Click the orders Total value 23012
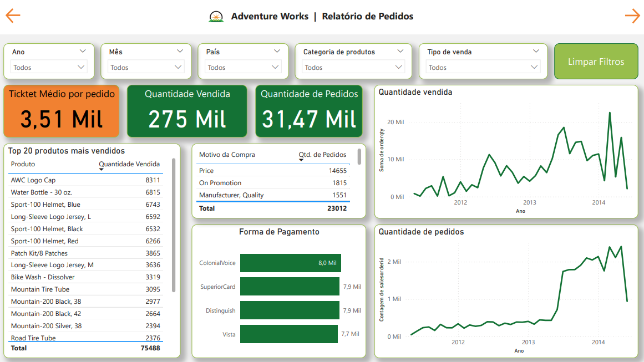The height and width of the screenshot is (362, 644). pyautogui.click(x=337, y=208)
